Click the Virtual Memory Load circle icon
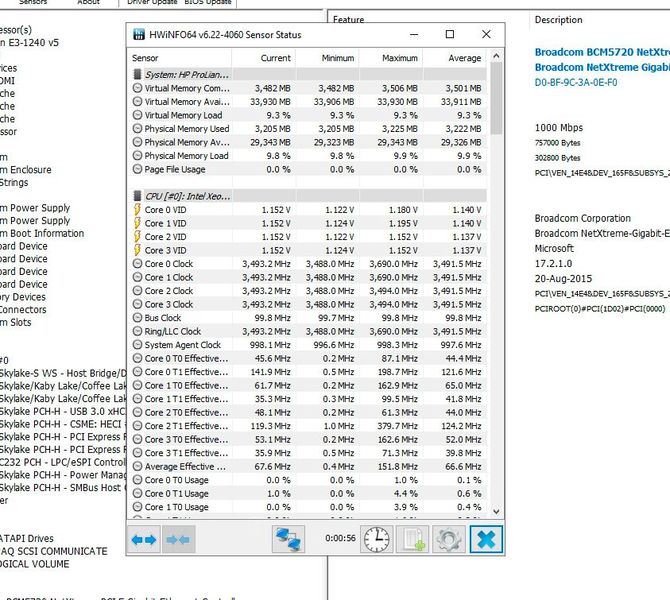The image size is (670, 600). pyautogui.click(x=137, y=115)
